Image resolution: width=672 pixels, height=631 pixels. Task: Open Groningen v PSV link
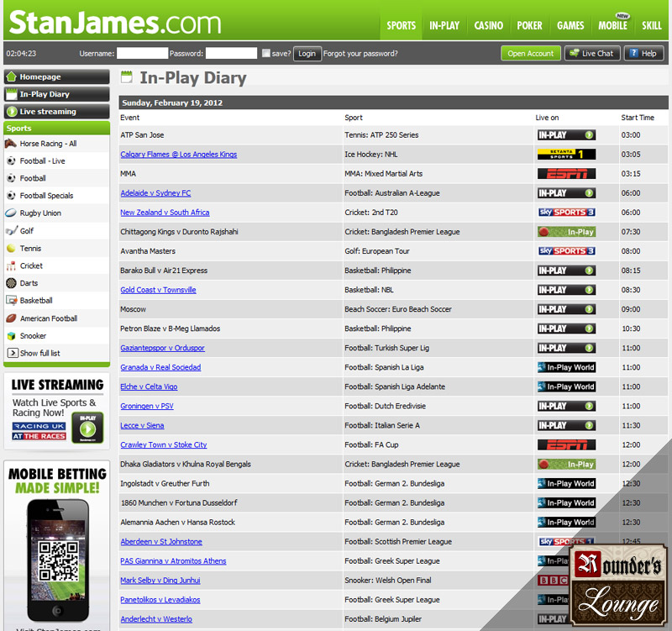147,406
